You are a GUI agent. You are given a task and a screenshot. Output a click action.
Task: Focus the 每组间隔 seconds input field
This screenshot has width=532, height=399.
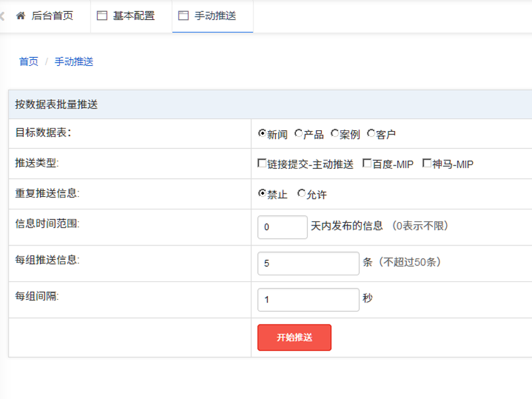tap(309, 300)
